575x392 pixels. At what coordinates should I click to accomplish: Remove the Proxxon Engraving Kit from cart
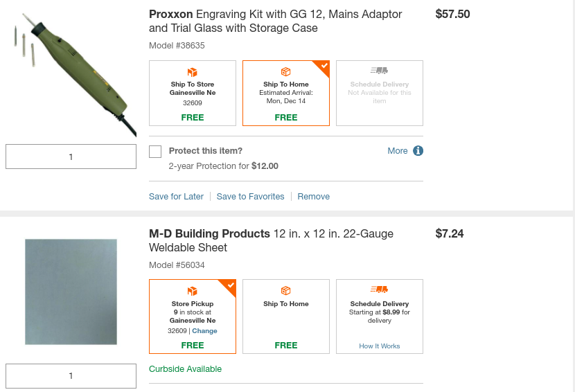tap(313, 197)
